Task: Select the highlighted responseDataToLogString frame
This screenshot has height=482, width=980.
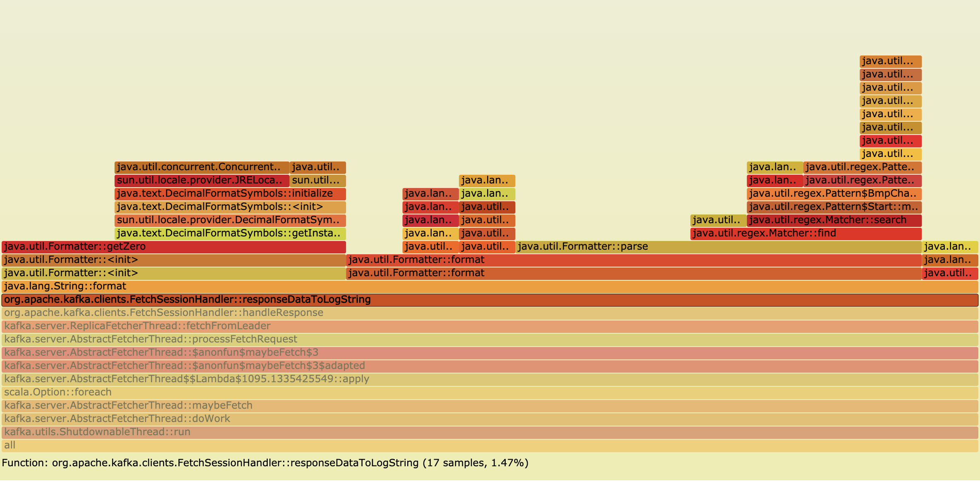Action: (490, 300)
